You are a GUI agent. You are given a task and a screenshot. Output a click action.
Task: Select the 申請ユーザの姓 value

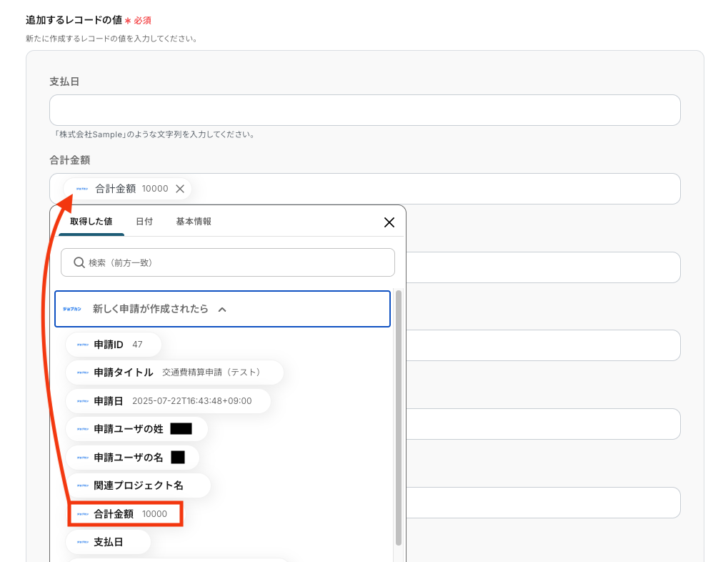136,429
